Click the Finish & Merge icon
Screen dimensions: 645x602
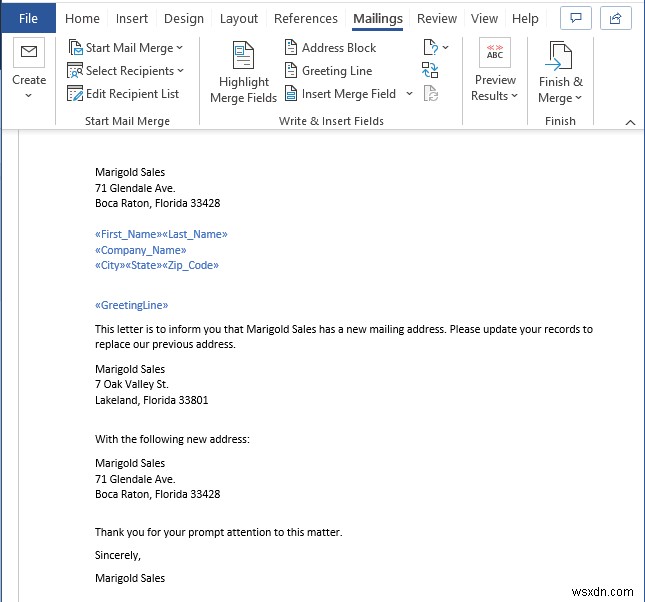coord(559,55)
